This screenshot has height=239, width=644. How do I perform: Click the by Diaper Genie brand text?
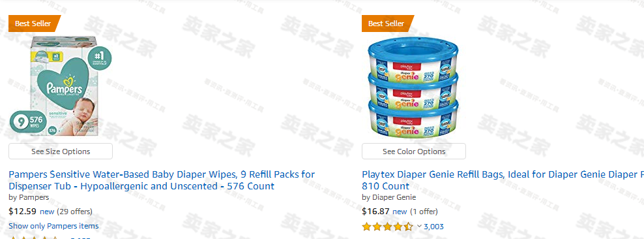pos(389,197)
